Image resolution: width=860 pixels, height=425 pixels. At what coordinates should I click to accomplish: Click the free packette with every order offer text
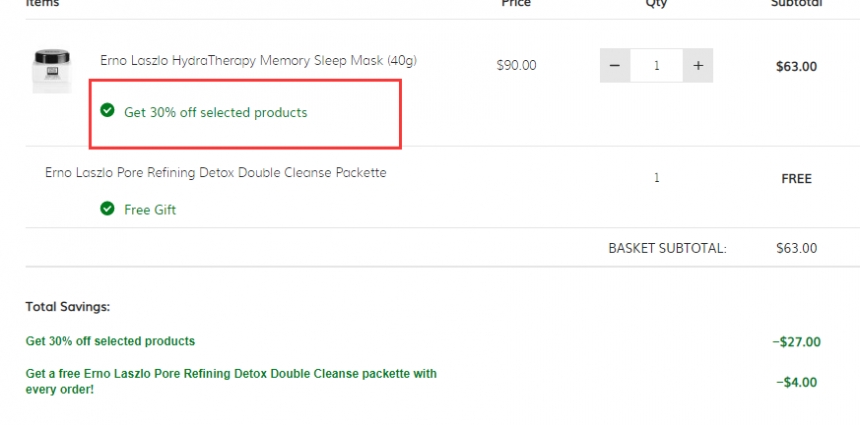(231, 382)
